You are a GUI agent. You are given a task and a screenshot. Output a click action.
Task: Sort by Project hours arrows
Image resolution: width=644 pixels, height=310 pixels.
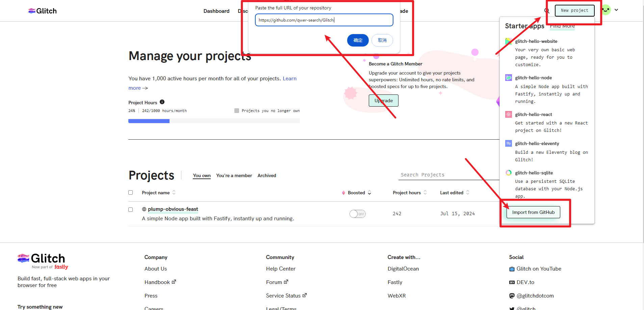click(x=425, y=192)
